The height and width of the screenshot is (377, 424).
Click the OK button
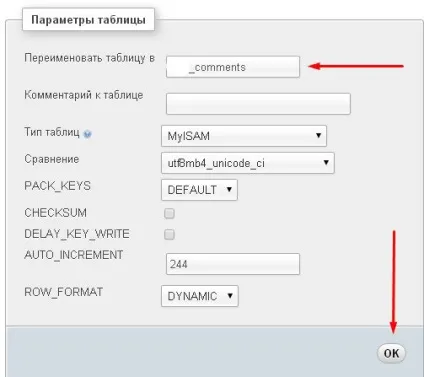(391, 353)
